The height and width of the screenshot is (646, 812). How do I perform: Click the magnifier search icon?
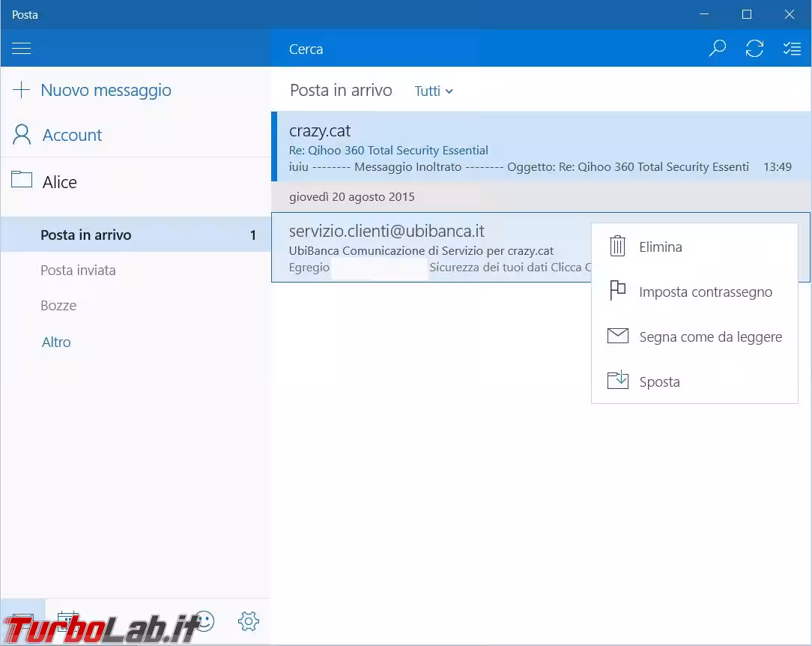(717, 49)
